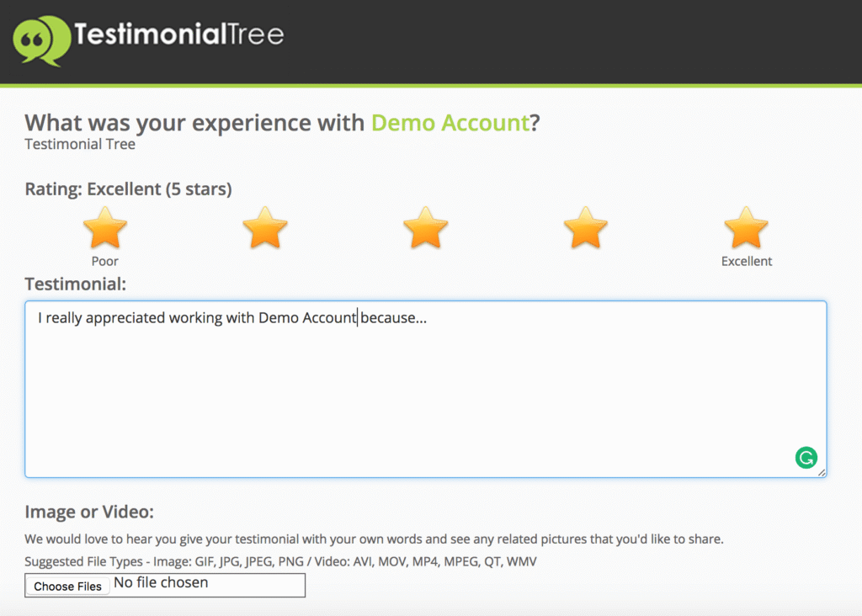The height and width of the screenshot is (616, 862).
Task: Open the Grammarly checker icon
Action: point(806,457)
